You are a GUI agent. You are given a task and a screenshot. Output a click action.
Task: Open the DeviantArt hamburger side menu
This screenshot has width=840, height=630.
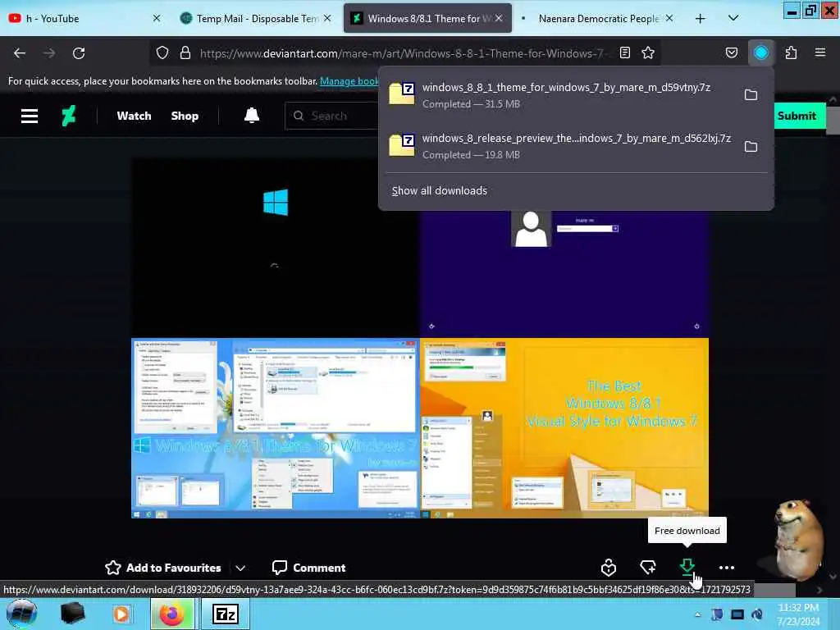(30, 116)
